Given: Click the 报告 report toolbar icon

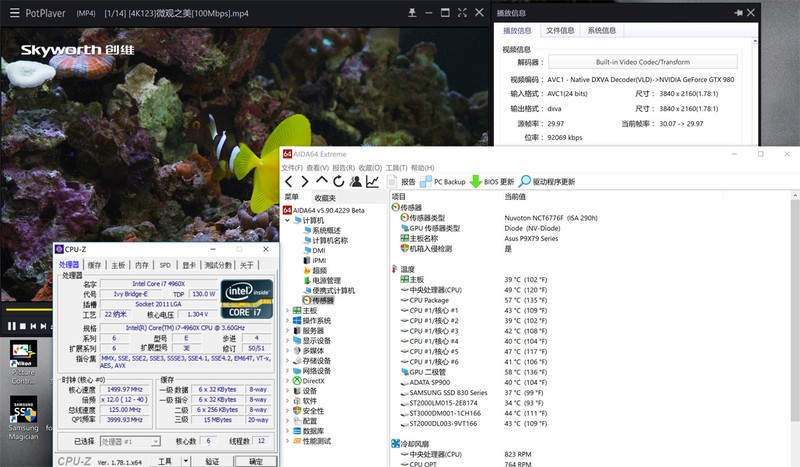Looking at the screenshot, I should pyautogui.click(x=393, y=182).
